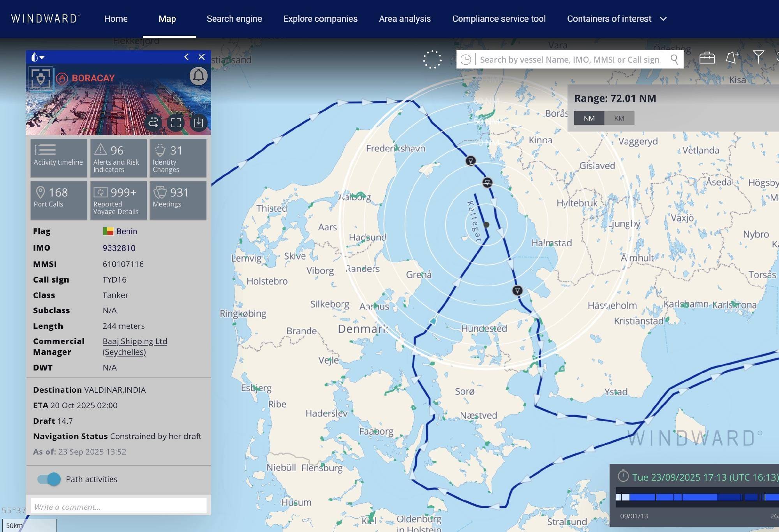Open the briefcase toolbox icon
This screenshot has width=779, height=532.
[x=707, y=58]
